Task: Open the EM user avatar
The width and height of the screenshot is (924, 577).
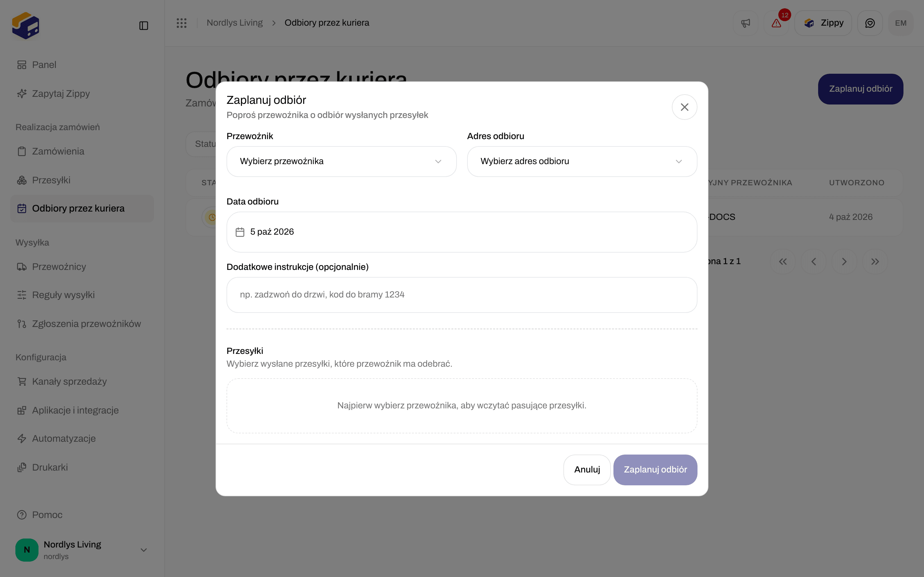Action: pyautogui.click(x=901, y=23)
